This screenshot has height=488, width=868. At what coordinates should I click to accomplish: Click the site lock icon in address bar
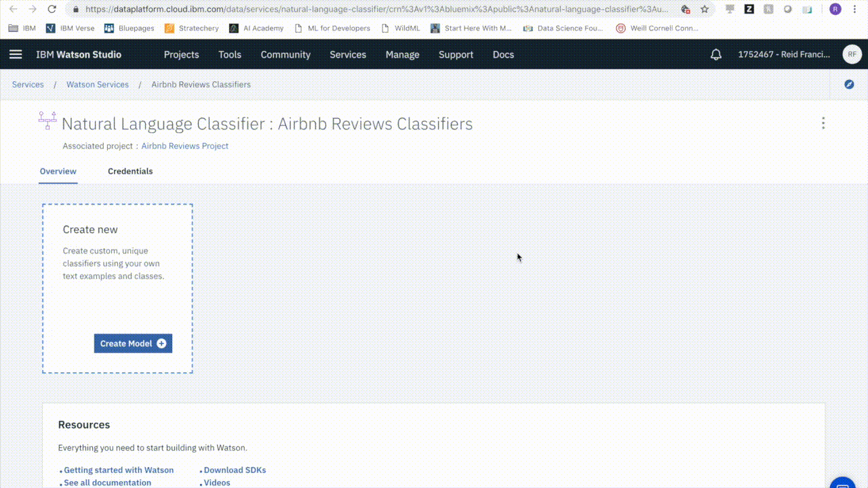click(x=76, y=9)
